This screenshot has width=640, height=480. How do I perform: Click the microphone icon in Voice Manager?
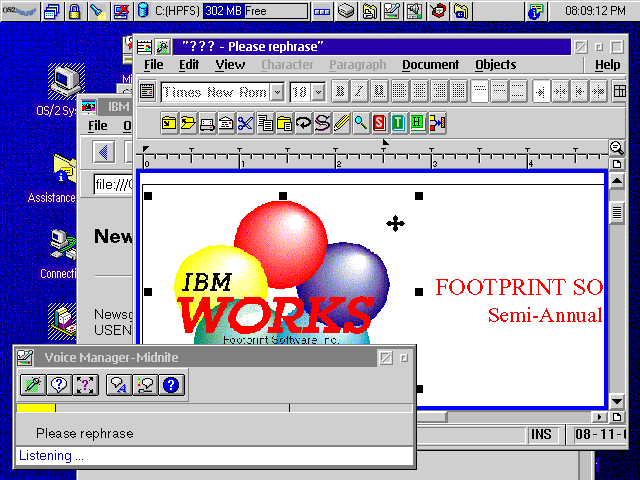click(x=33, y=384)
